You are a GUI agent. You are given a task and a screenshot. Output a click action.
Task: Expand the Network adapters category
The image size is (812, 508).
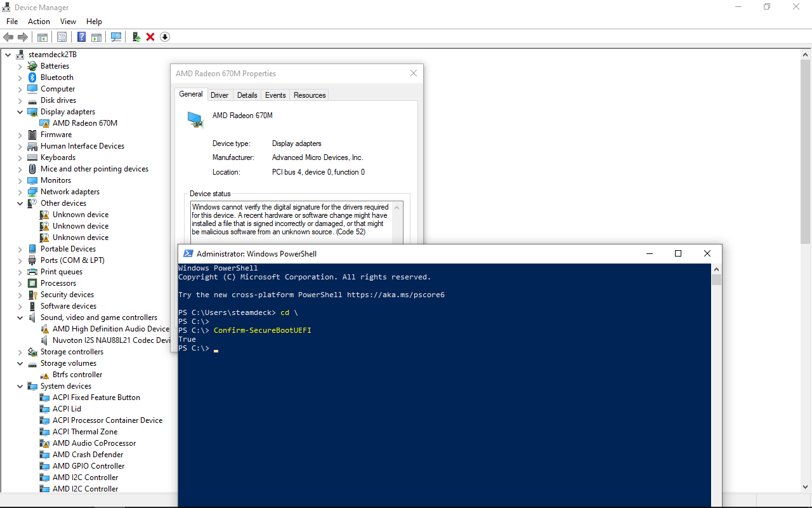click(20, 192)
